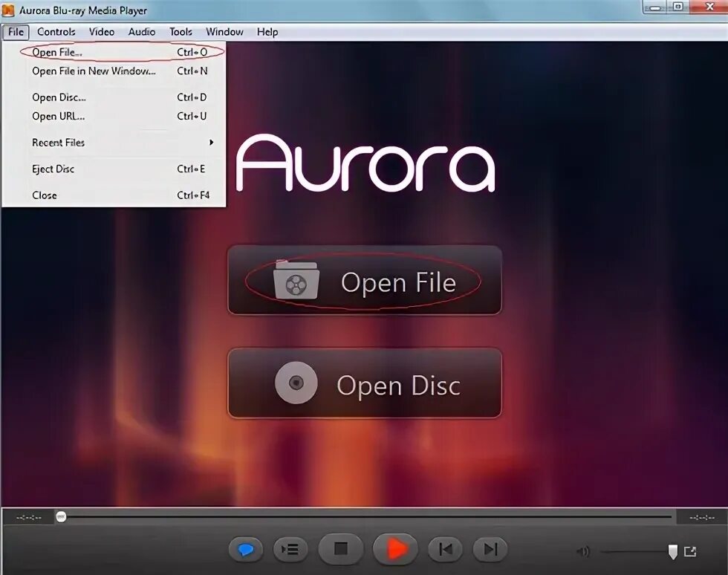Open the Tools menu
The height and width of the screenshot is (575, 728).
pyautogui.click(x=181, y=32)
